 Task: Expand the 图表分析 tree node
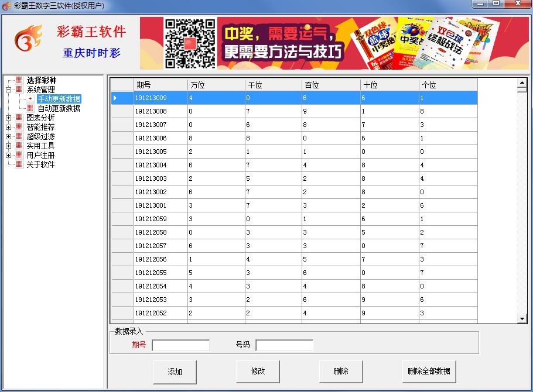click(x=9, y=118)
